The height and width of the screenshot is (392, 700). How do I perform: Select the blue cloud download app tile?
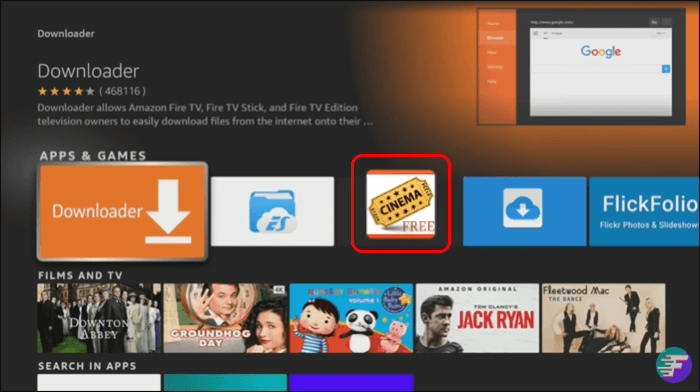[x=525, y=211]
